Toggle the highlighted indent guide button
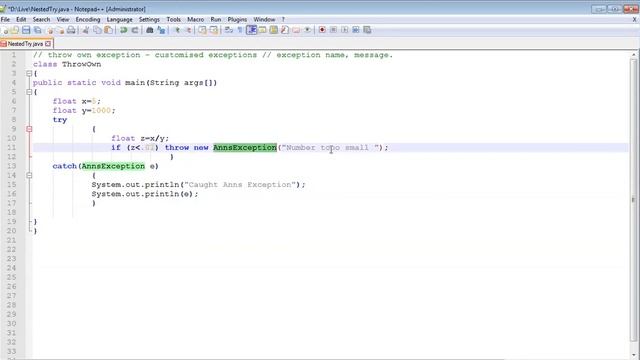Image resolution: width=640 pixels, height=360 pixels. [251, 30]
